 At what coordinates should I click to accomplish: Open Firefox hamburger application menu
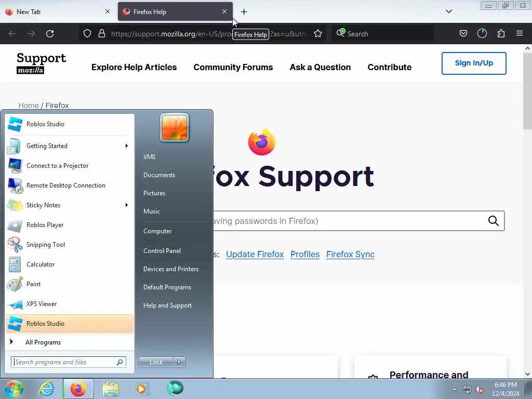[520, 33]
